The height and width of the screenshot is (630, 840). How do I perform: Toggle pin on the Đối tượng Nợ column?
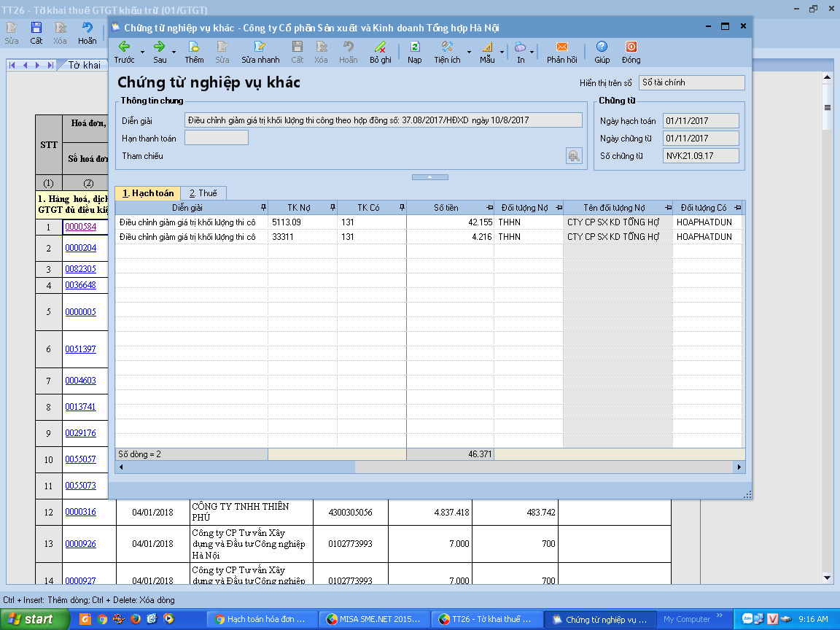coord(559,207)
